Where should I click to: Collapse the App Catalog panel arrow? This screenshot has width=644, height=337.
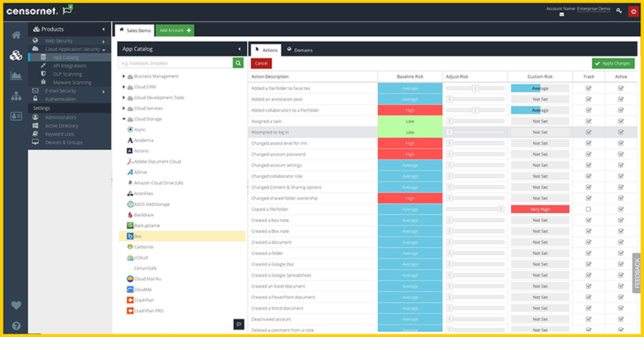(x=240, y=49)
